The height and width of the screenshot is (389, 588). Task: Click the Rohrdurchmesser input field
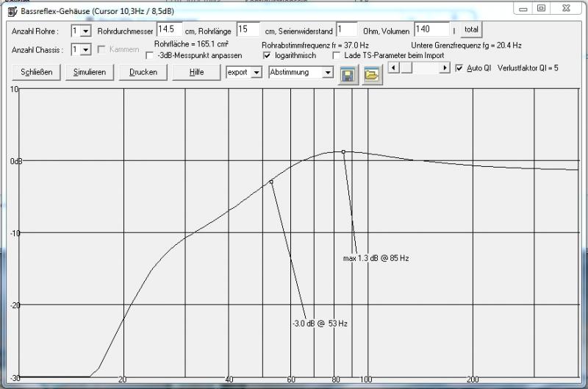click(169, 30)
